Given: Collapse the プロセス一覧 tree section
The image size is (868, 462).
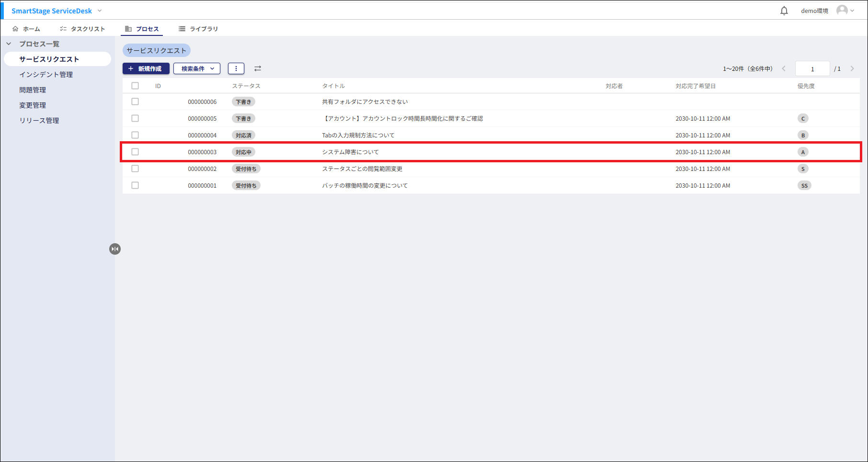Looking at the screenshot, I should pyautogui.click(x=9, y=44).
